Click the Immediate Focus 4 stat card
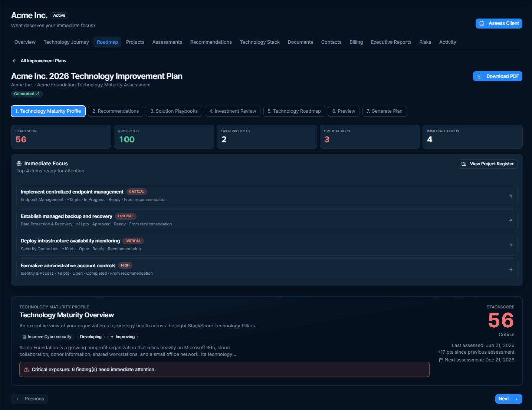 tap(473, 137)
